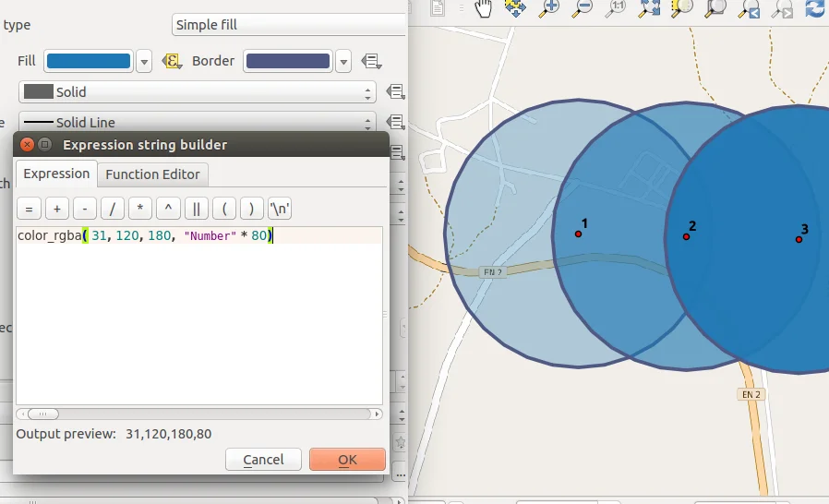Refresh the map canvas
The width and height of the screenshot is (829, 504).
pyautogui.click(x=815, y=9)
